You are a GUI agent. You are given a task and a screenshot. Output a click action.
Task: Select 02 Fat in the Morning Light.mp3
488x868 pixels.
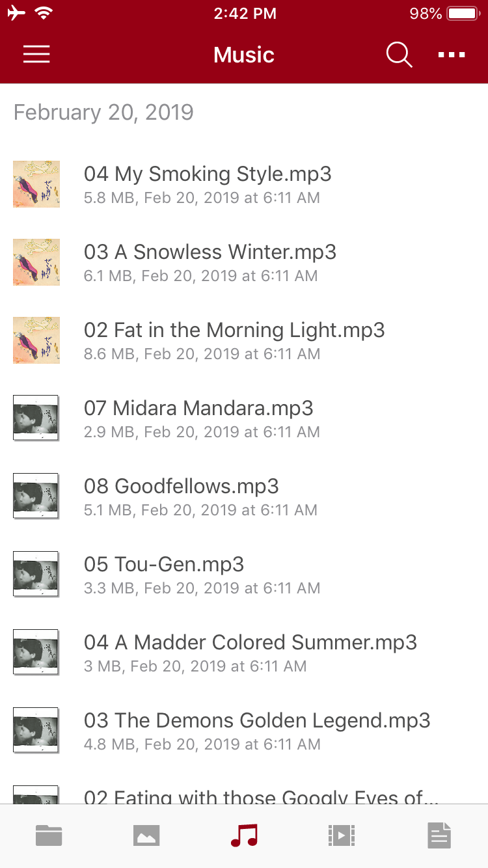click(x=244, y=340)
